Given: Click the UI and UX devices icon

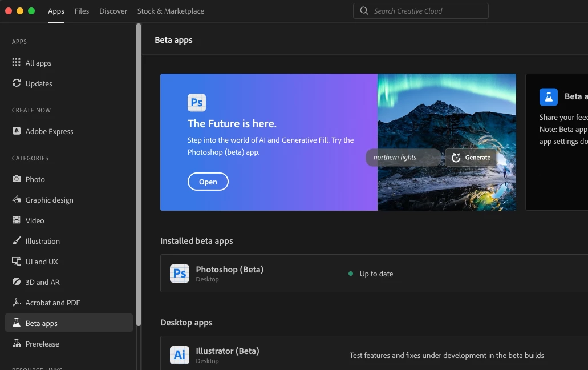Looking at the screenshot, I should (x=16, y=261).
